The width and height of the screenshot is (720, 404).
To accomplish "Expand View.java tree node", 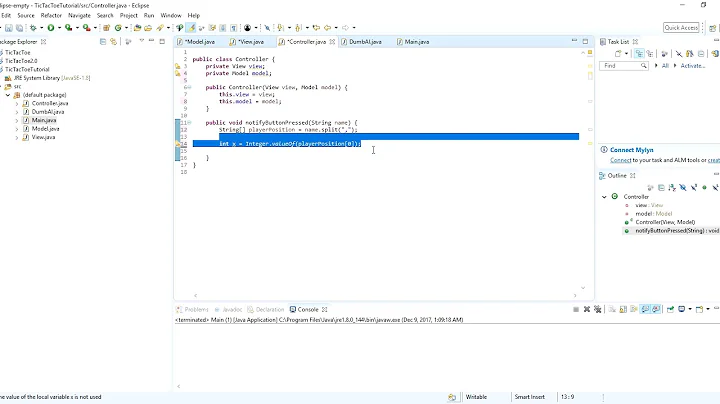I will click(x=17, y=137).
